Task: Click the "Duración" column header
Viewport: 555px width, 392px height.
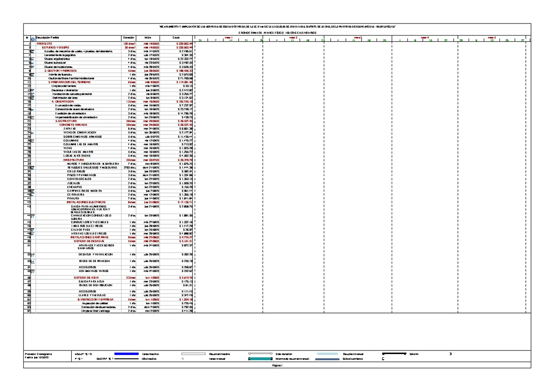Action: click(x=129, y=37)
